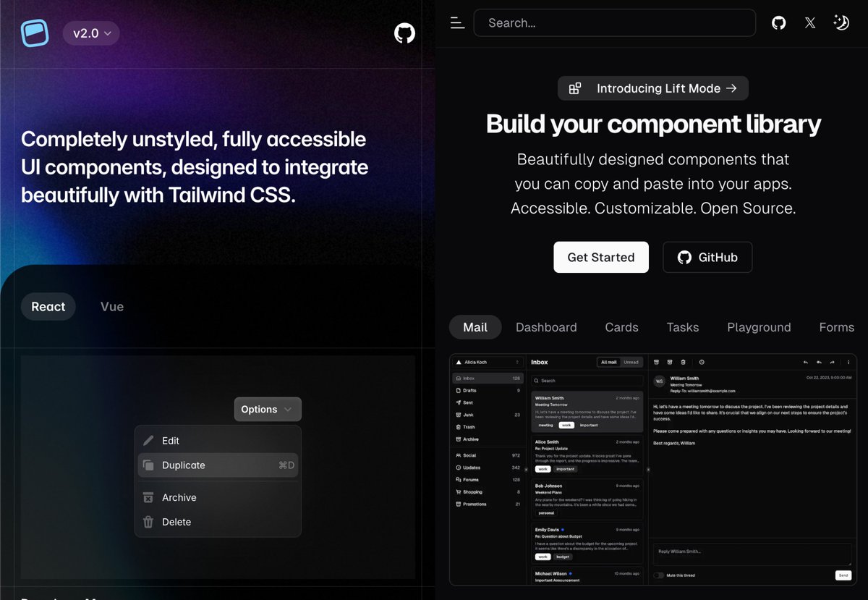Click the Send button in reply box
Viewport: 868px width, 600px height.
click(843, 575)
